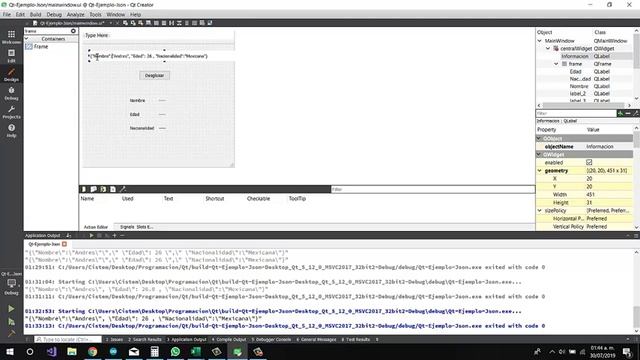
Task: Open the document selector dropdown for mainwindow.ui
Action: pyautogui.click(x=111, y=23)
